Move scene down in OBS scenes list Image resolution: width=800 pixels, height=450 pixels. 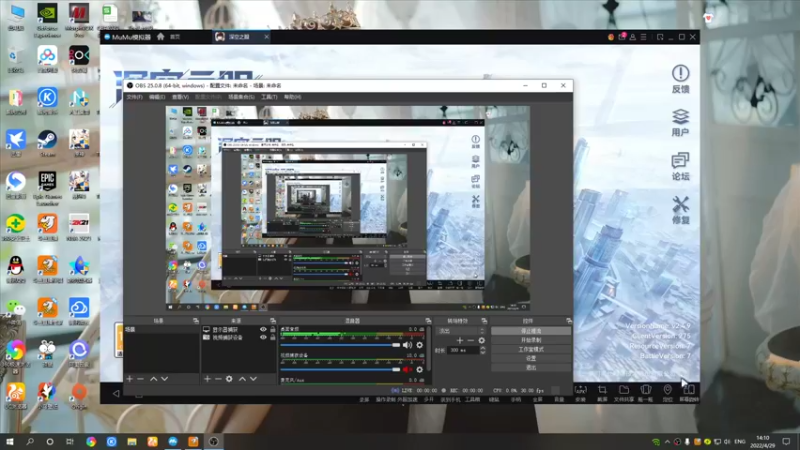point(164,379)
